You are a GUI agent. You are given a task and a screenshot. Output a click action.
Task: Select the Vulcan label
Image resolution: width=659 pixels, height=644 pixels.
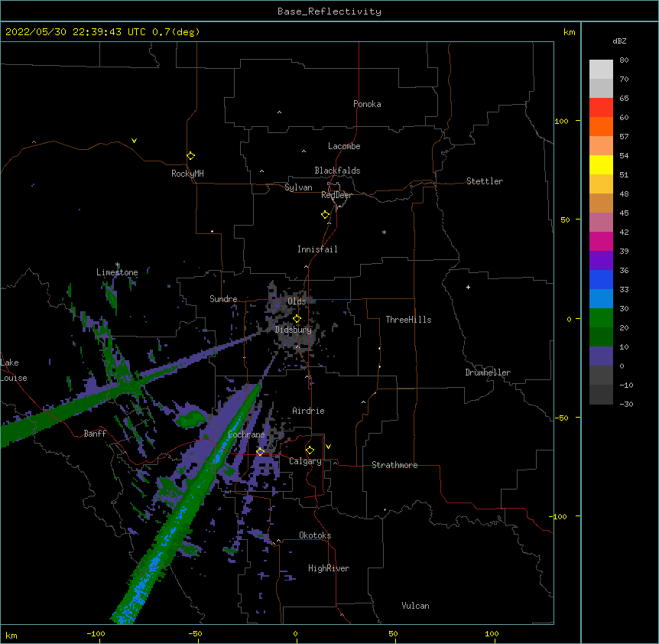(415, 606)
